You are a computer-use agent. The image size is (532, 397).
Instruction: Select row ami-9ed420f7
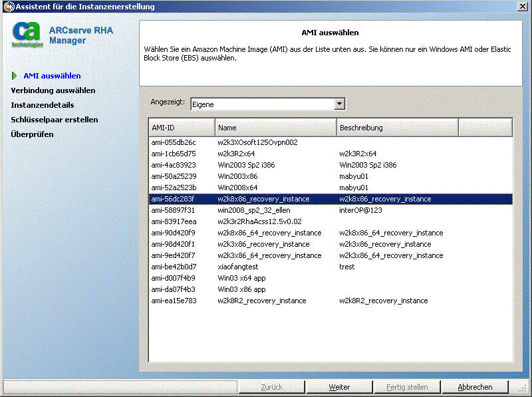click(x=331, y=255)
